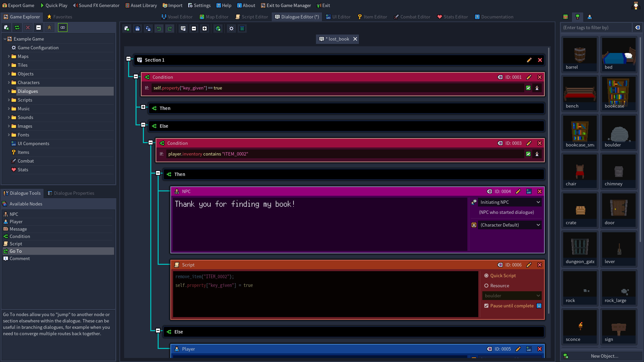Open dialogue editor gear settings

point(231,28)
